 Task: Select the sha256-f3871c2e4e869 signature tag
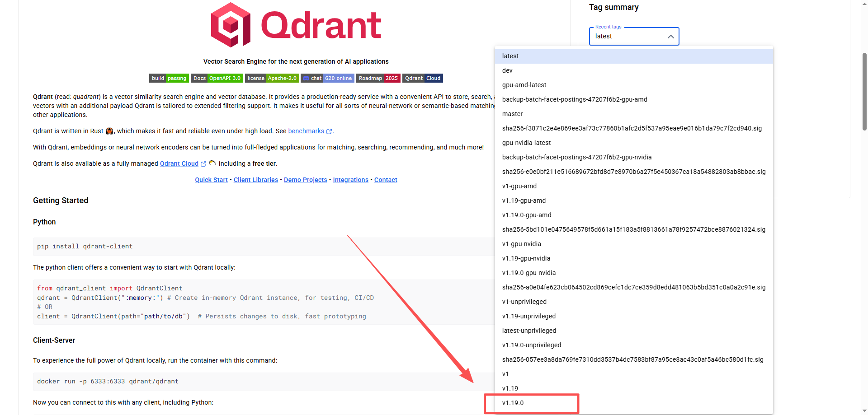pyautogui.click(x=634, y=128)
